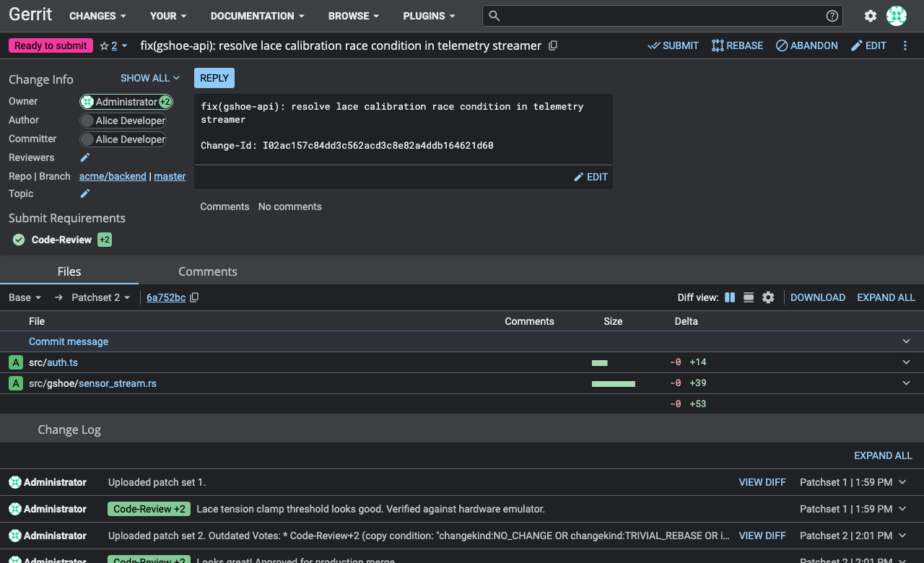Switch to side-by-side diff view
Image resolution: width=924 pixels, height=563 pixels.
[x=730, y=297]
